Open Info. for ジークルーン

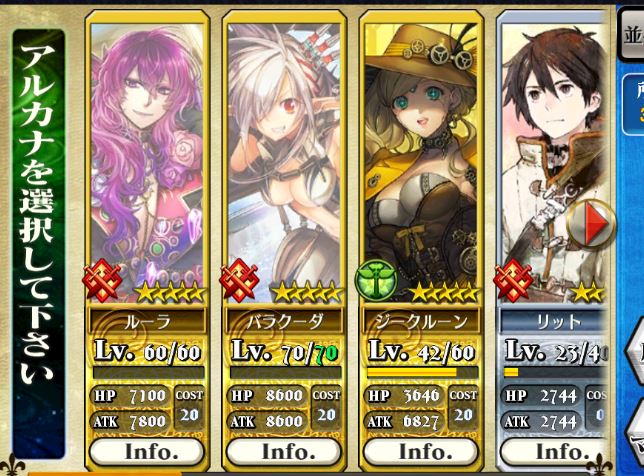coord(421,452)
